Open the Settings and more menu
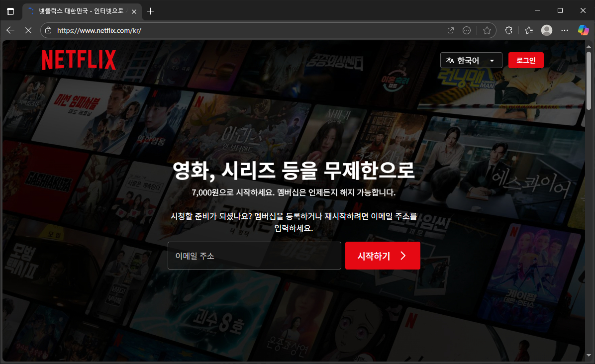 [x=564, y=30]
